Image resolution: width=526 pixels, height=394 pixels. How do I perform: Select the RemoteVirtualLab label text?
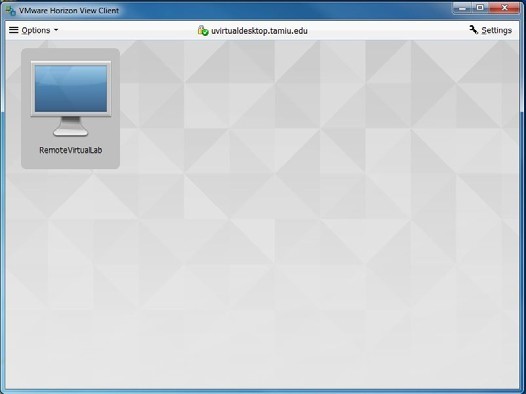(71, 150)
